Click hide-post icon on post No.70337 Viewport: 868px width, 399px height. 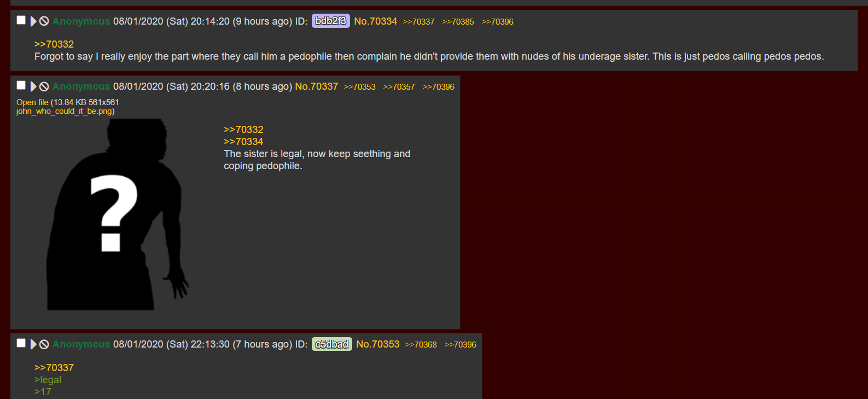tap(44, 86)
